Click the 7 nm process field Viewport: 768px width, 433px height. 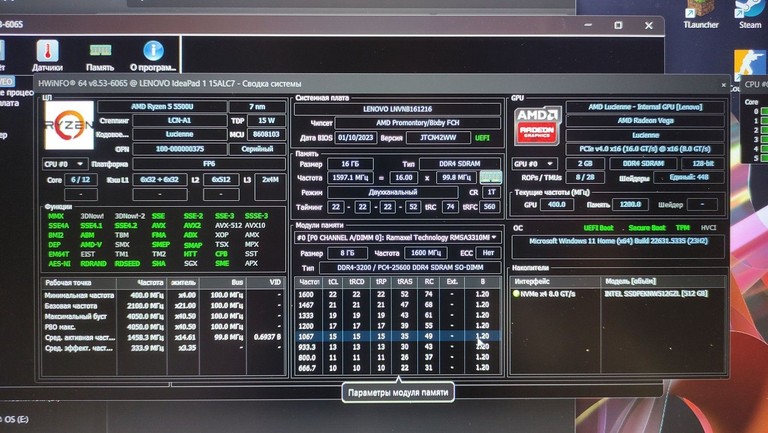(257, 106)
